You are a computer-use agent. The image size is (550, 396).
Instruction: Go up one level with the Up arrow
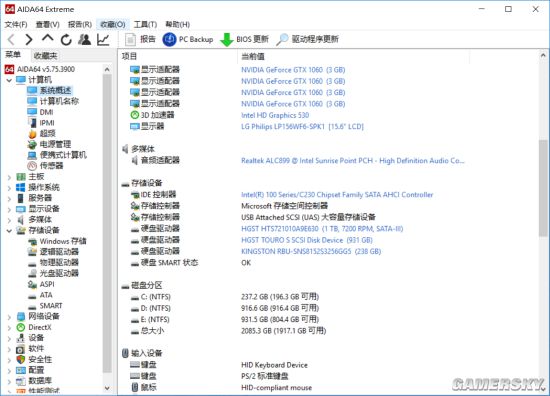coord(47,39)
